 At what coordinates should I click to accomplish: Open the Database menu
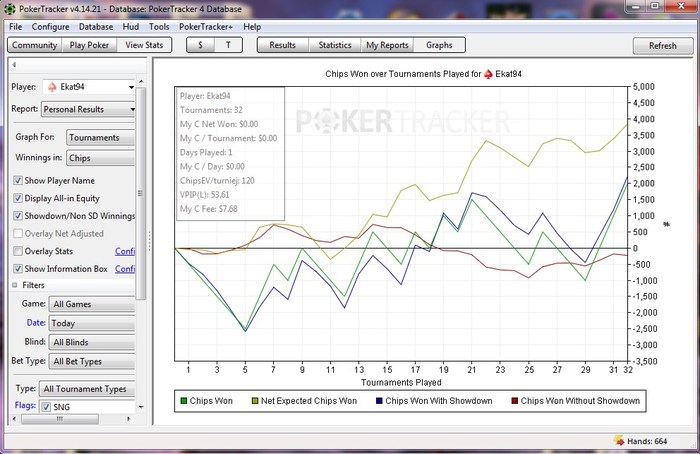(x=96, y=27)
